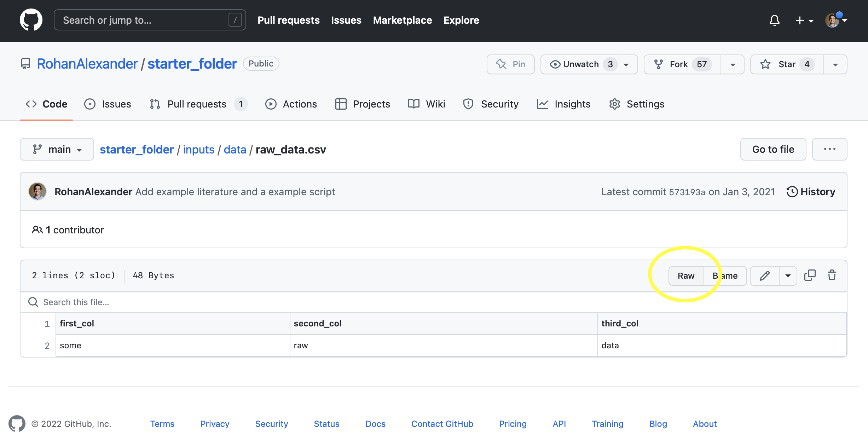Copy raw file contents with the copy icon

tap(810, 275)
